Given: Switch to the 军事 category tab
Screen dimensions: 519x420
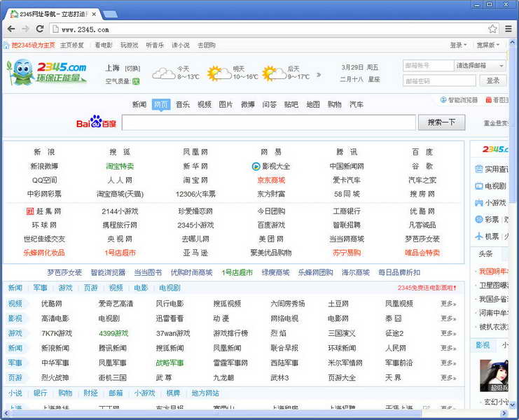Looking at the screenshot, I should pyautogui.click(x=41, y=288).
